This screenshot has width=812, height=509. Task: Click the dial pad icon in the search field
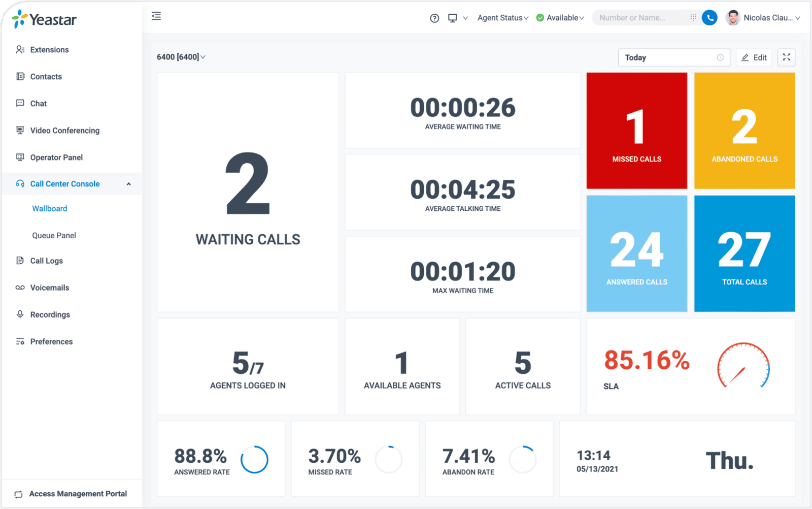coord(693,17)
